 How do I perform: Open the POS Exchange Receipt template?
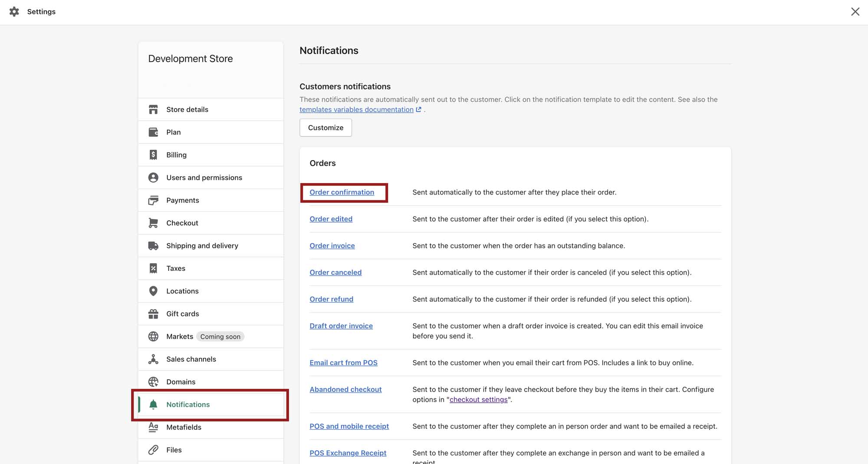click(348, 453)
